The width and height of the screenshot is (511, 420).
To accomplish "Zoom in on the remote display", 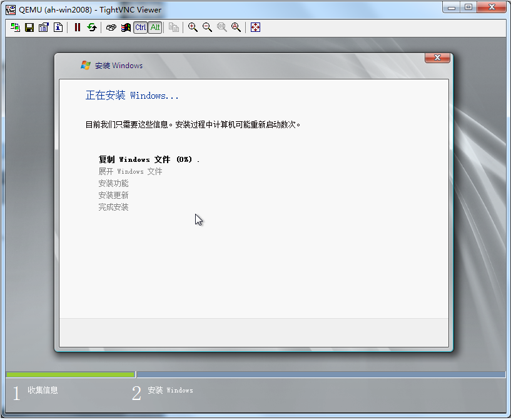I will 193,27.
